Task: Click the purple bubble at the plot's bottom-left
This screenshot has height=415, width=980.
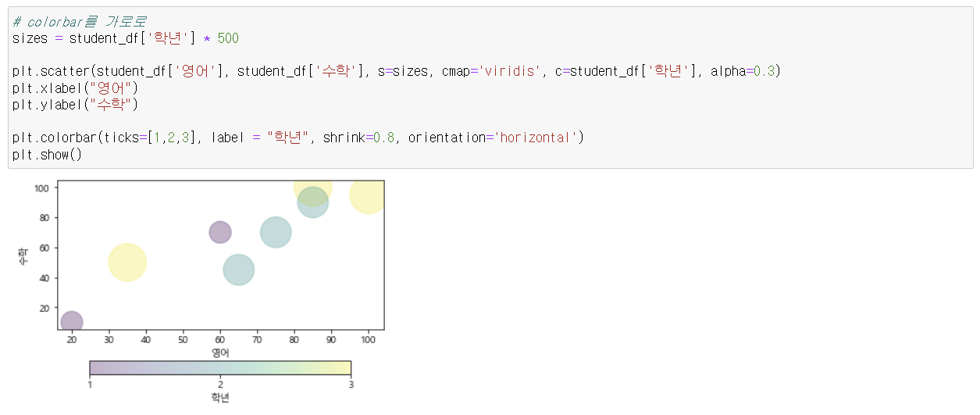Action: click(x=71, y=321)
